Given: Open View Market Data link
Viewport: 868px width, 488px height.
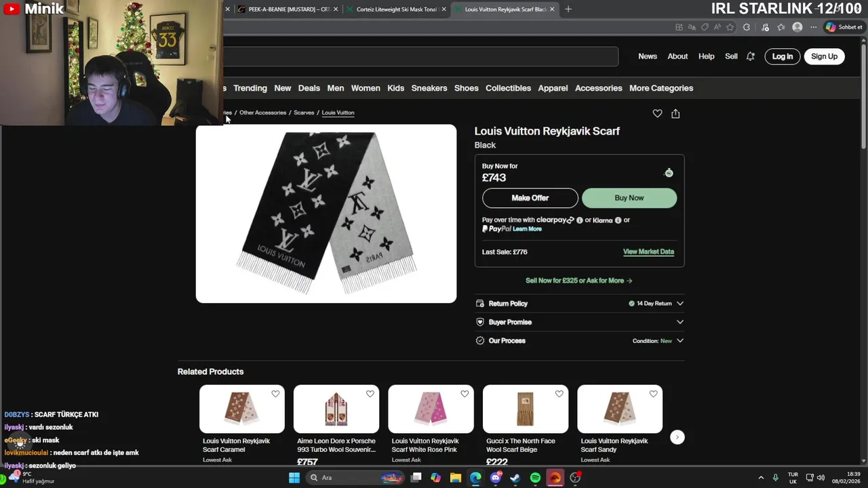Looking at the screenshot, I should [648, 251].
